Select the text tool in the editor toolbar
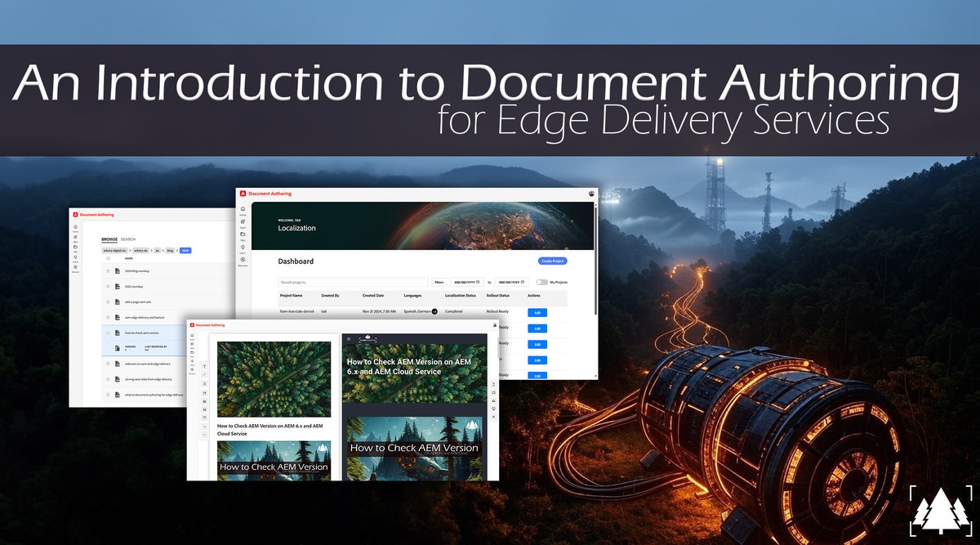 click(204, 366)
